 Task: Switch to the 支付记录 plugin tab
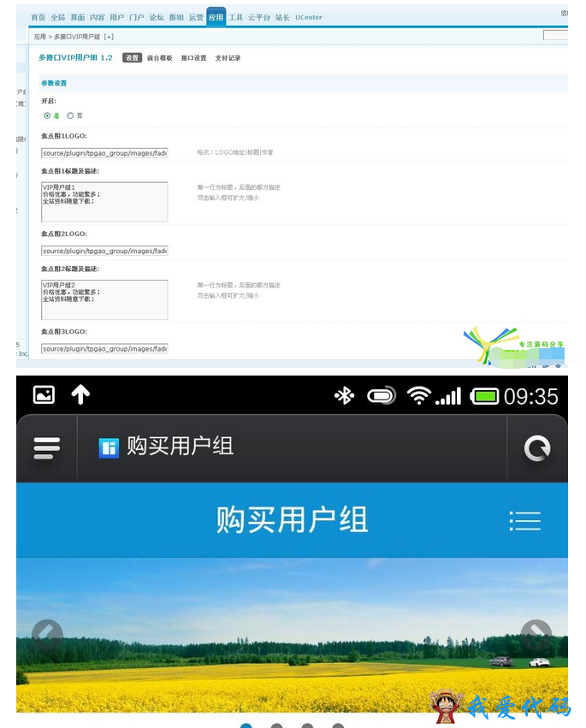(x=228, y=58)
